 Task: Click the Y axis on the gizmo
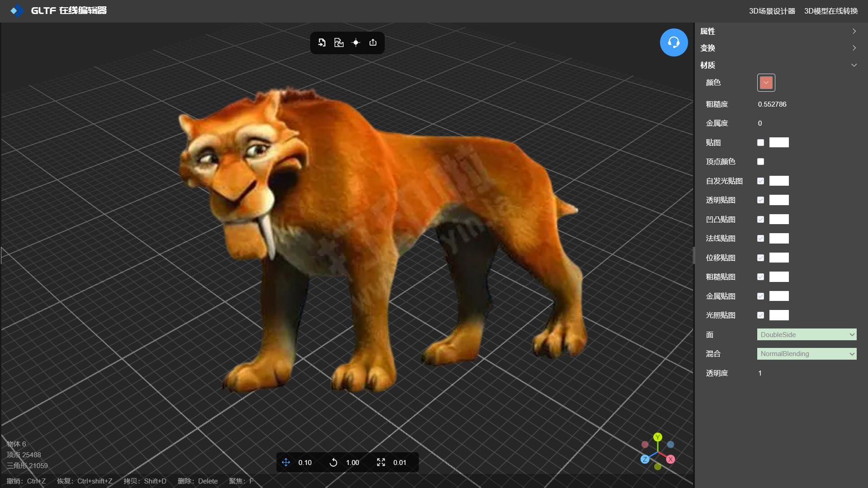[658, 437]
